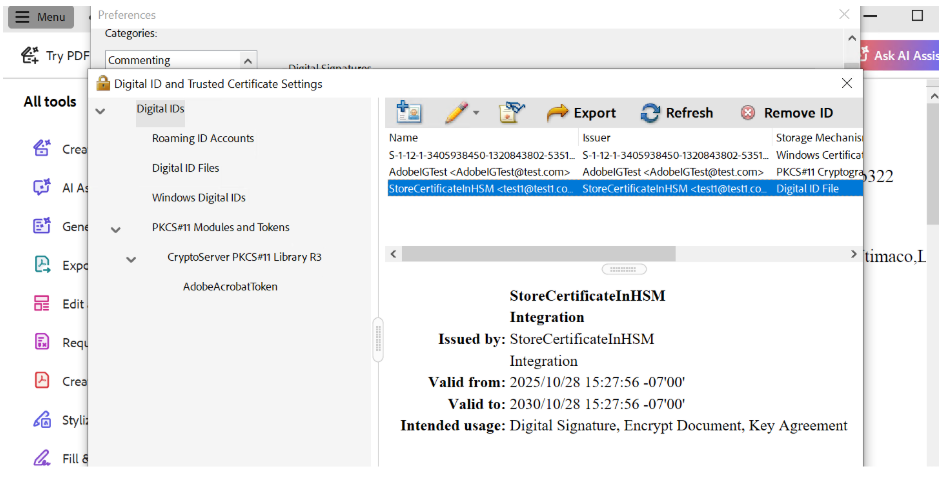The image size is (939, 493).
Task: Open the Export PDF tool icon
Action: [x=42, y=265]
